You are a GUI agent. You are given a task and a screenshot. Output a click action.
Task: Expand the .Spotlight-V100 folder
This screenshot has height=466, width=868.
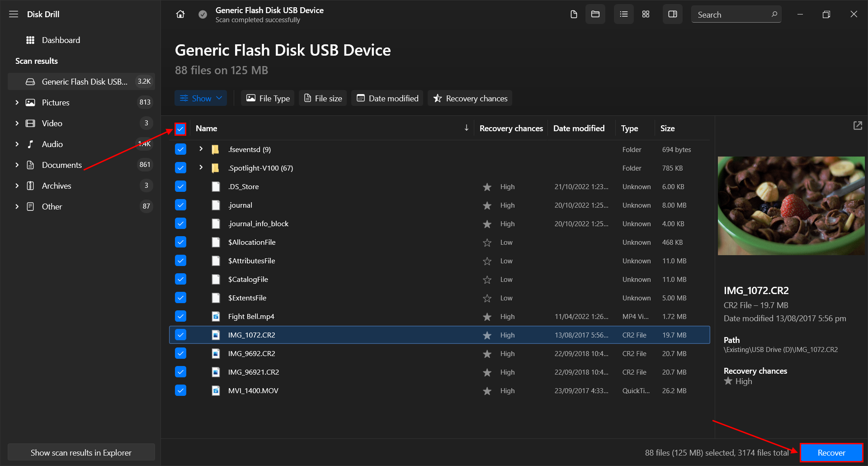201,167
